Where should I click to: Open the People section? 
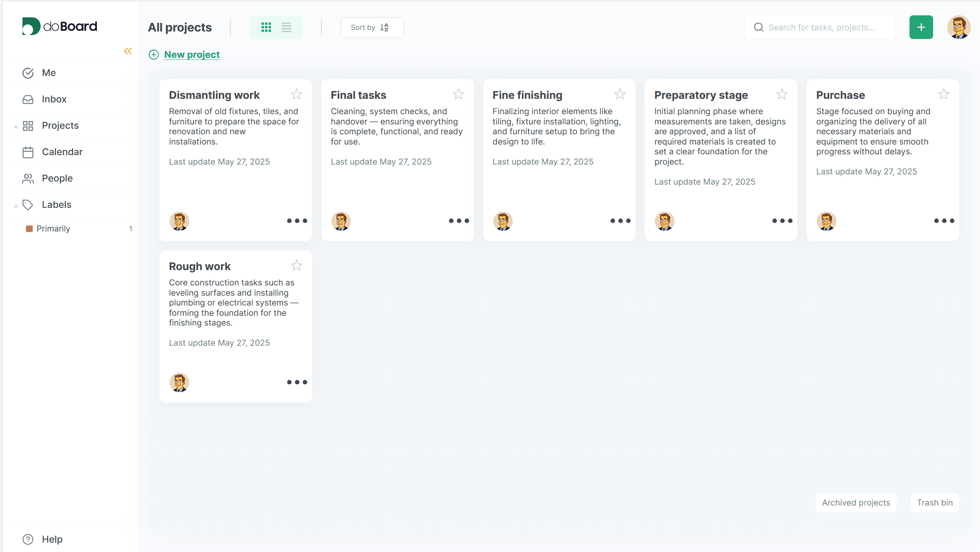point(58,178)
